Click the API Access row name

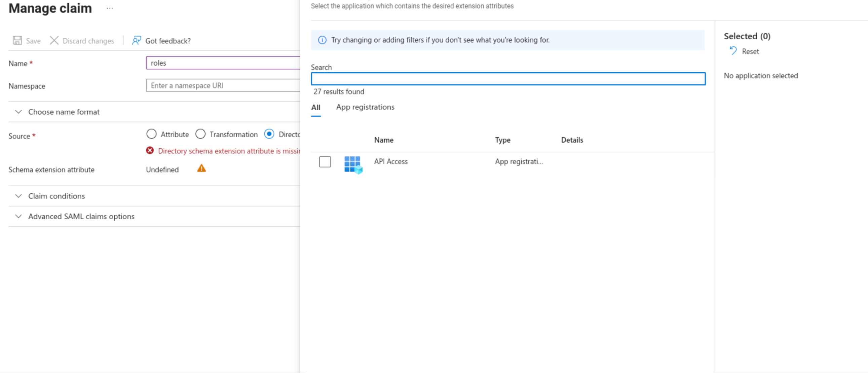tap(390, 162)
